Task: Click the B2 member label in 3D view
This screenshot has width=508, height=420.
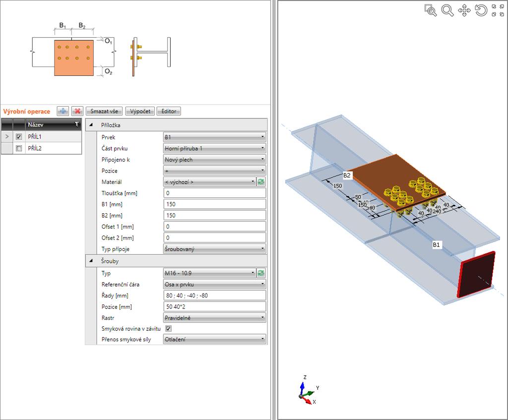Action: click(x=347, y=175)
